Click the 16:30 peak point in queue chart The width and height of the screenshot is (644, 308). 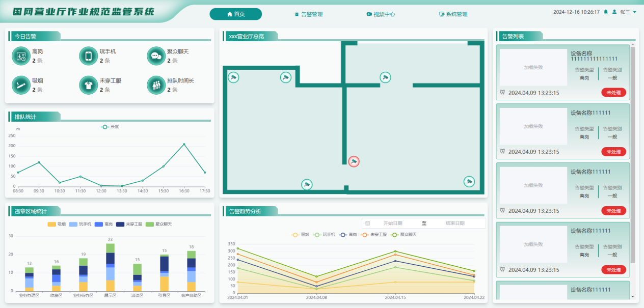point(184,144)
